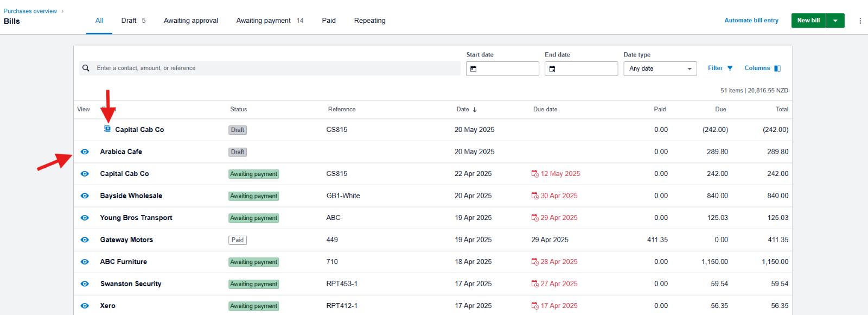
Task: Switch to the Awaiting payment tab
Action: click(270, 21)
